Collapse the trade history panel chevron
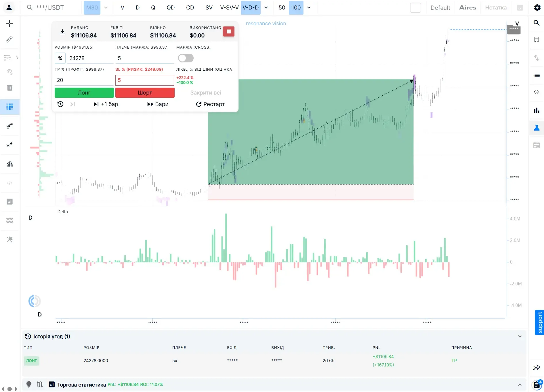The image size is (544, 392). click(520, 336)
